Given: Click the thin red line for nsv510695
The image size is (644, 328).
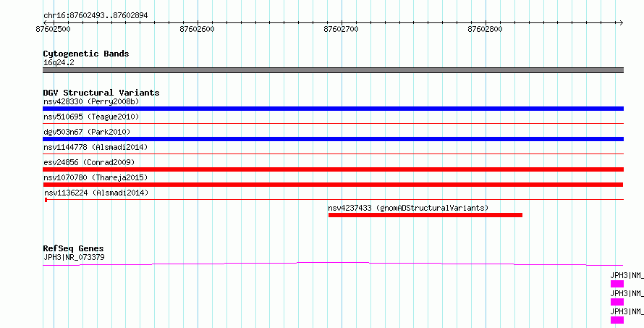Looking at the screenshot, I should [333, 123].
